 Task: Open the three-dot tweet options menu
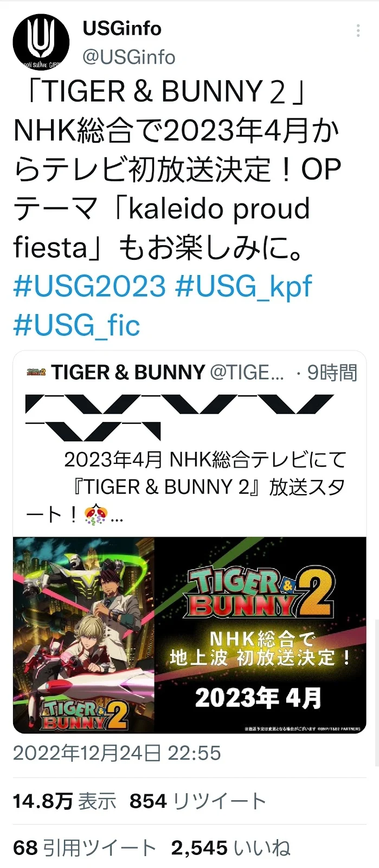[358, 31]
